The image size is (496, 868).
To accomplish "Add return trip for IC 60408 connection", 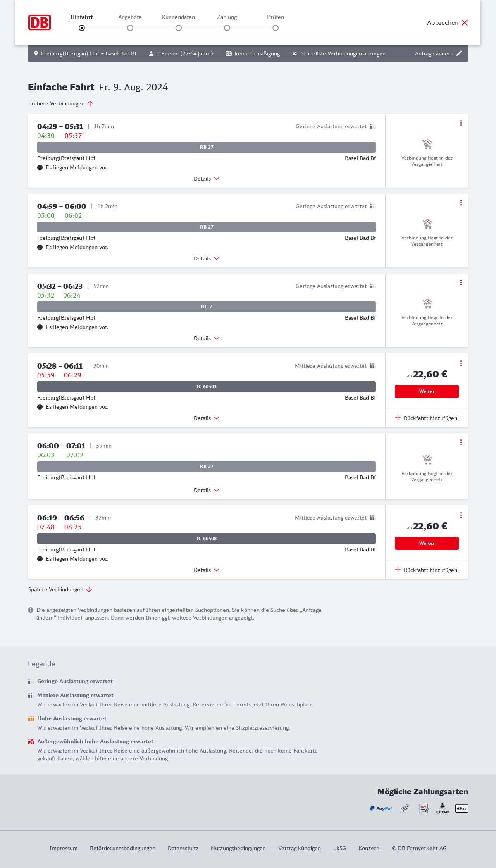I will tap(426, 570).
